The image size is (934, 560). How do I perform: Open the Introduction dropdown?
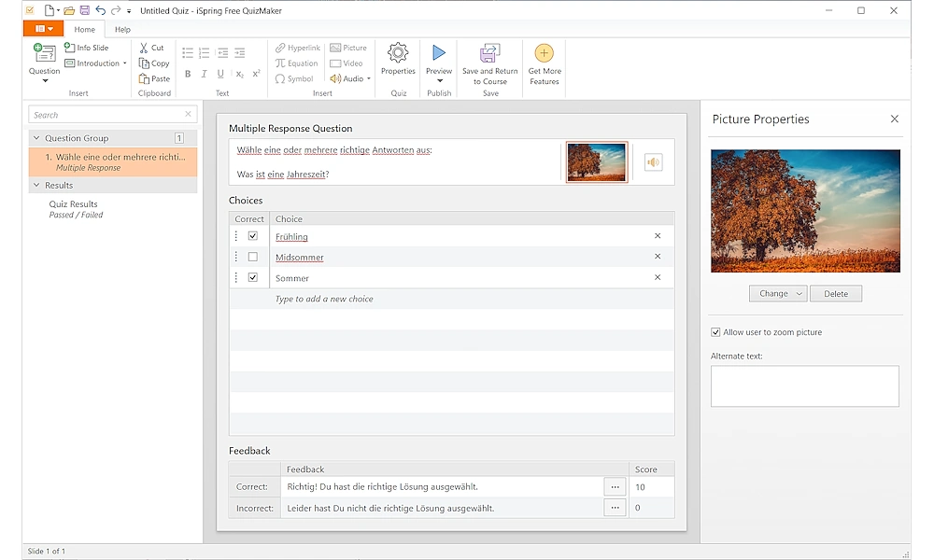tap(124, 63)
